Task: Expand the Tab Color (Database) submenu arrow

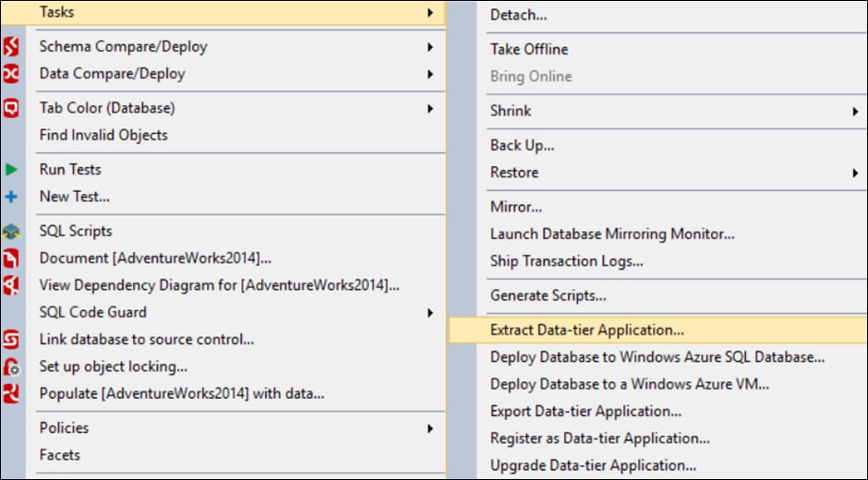Action: (x=430, y=109)
